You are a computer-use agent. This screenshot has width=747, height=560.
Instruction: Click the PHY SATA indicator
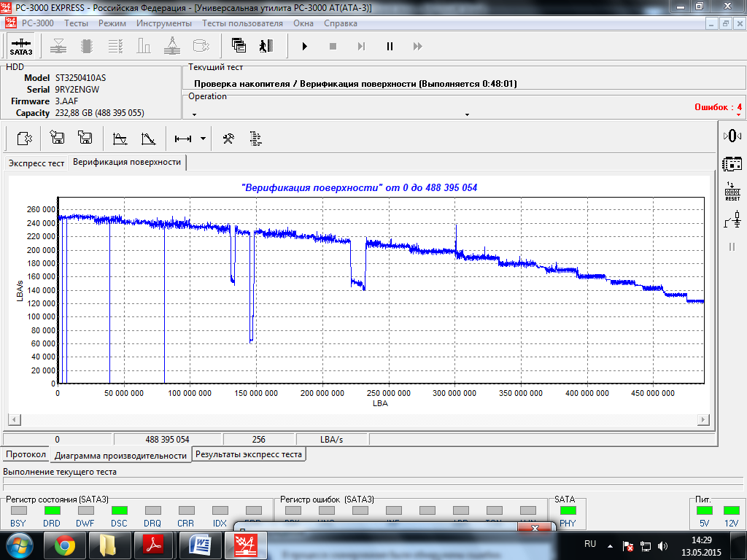coord(568,510)
